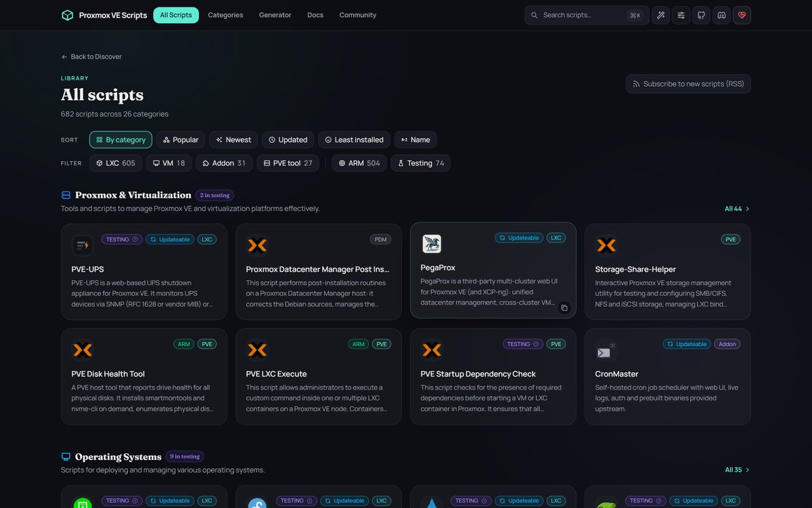Click ARM badge on PVE Disk Health Tool card

tap(184, 344)
